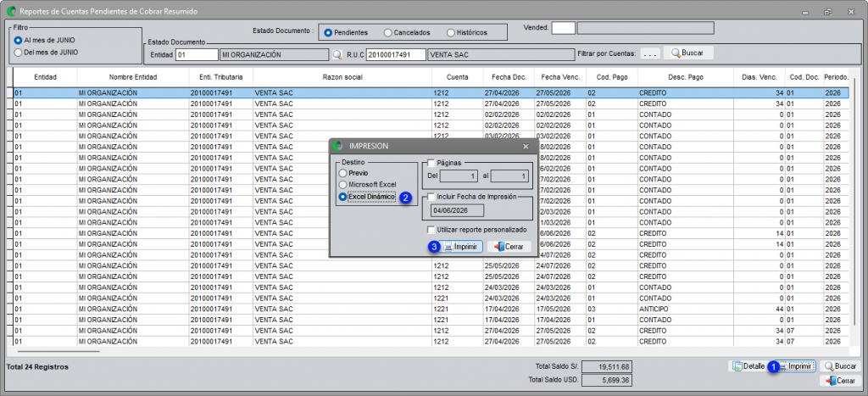The height and width of the screenshot is (396, 868).
Task: Click the Total Saldo USD value 5,699.36
Action: tap(607, 381)
